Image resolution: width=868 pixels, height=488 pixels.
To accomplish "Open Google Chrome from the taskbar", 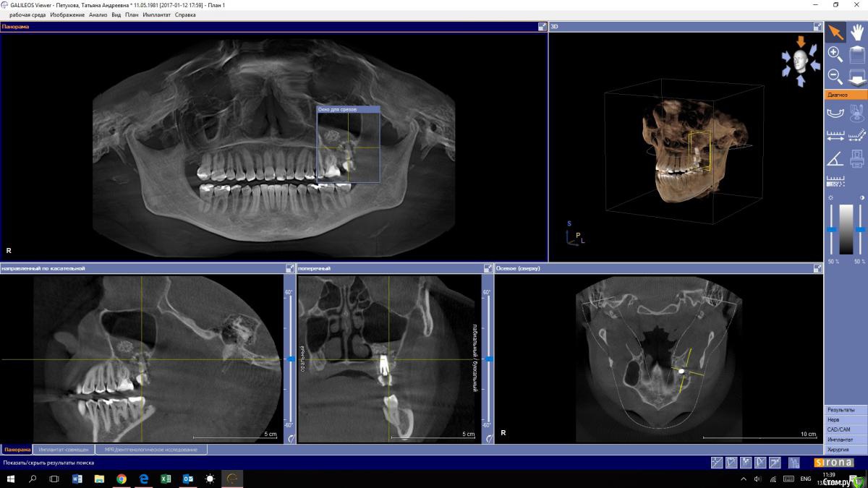I will tap(122, 479).
